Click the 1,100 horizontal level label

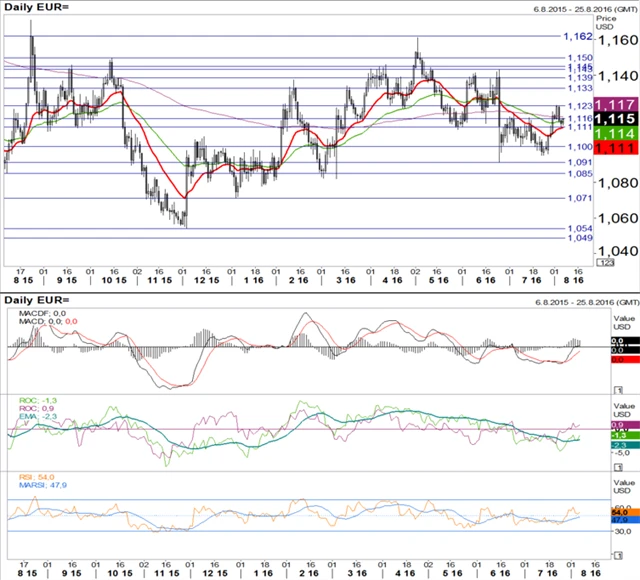pyautogui.click(x=578, y=147)
